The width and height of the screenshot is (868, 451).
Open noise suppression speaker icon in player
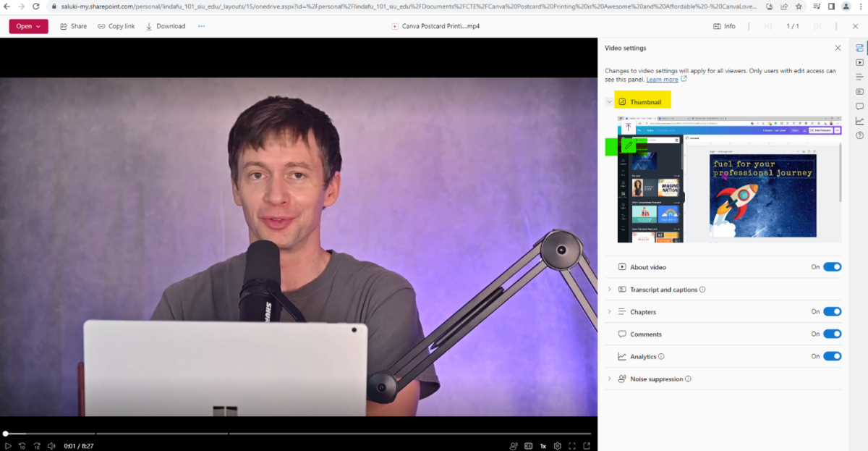514,445
